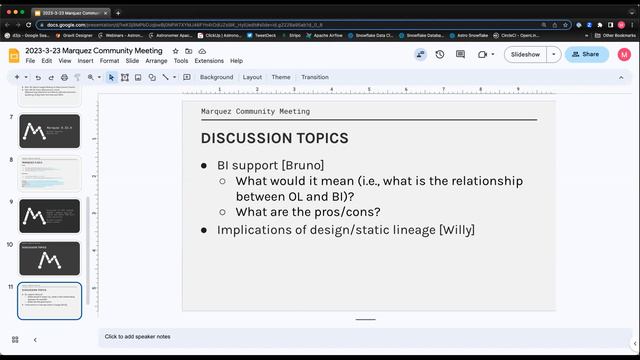Click the print icon in the toolbar
Image resolution: width=640 pixels, height=360 pixels.
coord(64,77)
